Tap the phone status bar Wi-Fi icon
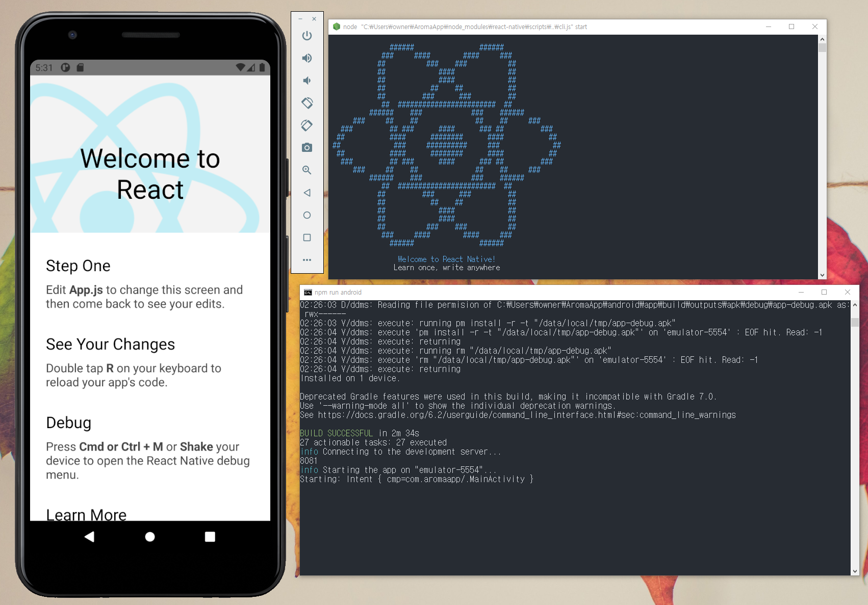Viewport: 868px width, 605px height. 240,67
